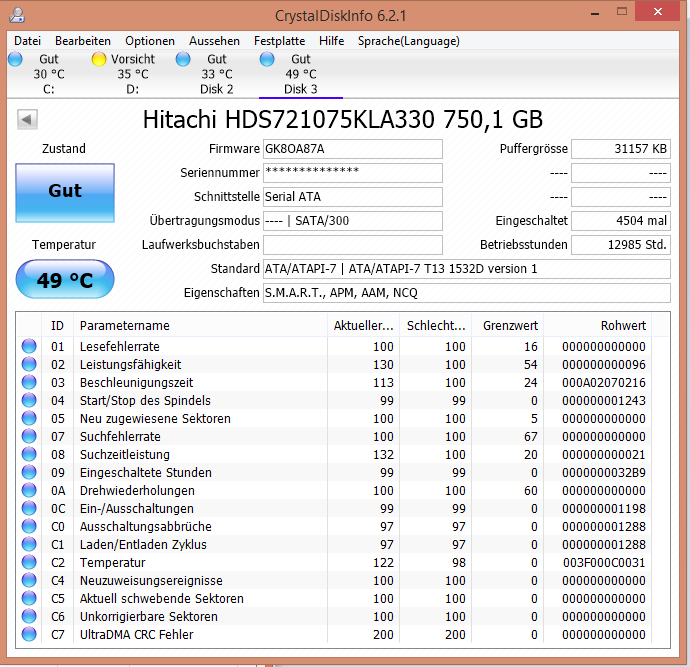Click the yellow Vorsicht status orb for D:
Image resolution: width=690 pixels, height=667 pixels.
pyautogui.click(x=99, y=59)
